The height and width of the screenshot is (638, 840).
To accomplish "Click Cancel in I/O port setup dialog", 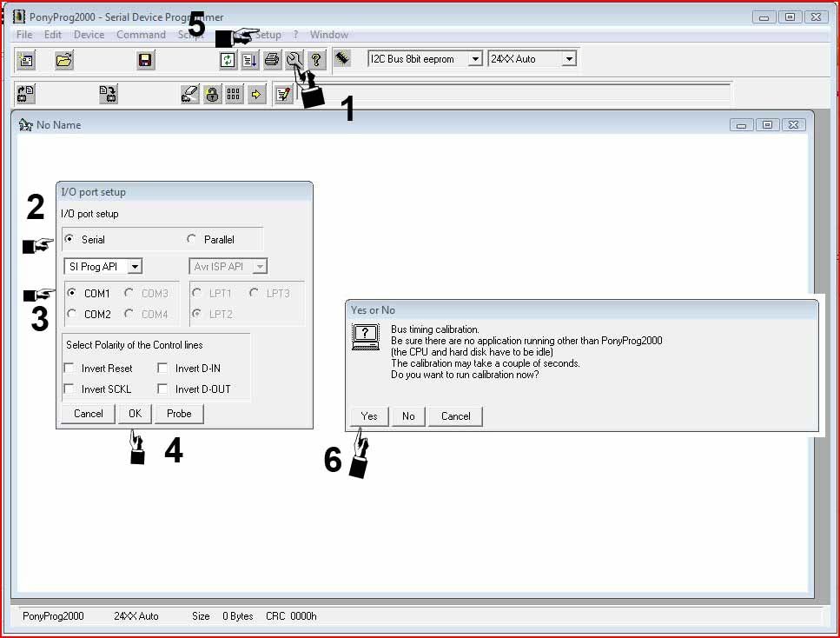I will click(x=89, y=414).
